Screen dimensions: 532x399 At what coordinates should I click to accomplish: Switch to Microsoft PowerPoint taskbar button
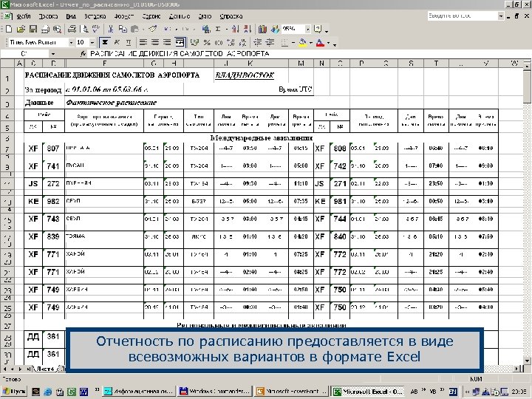291,391
